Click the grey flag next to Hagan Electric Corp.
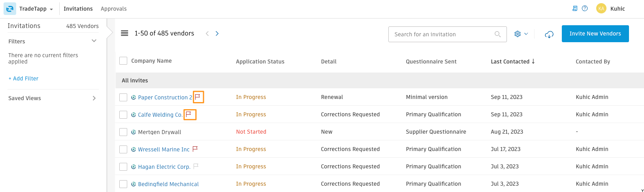Image resolution: width=644 pixels, height=192 pixels. click(196, 166)
